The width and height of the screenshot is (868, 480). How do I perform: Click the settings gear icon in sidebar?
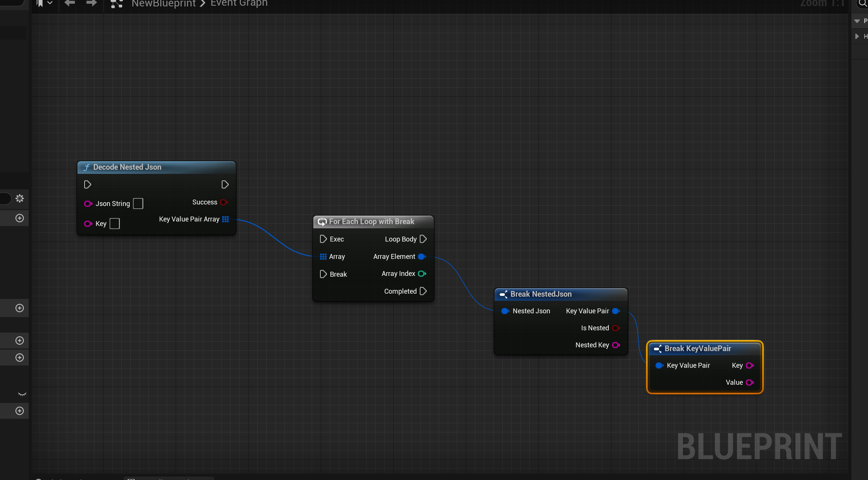(x=20, y=198)
